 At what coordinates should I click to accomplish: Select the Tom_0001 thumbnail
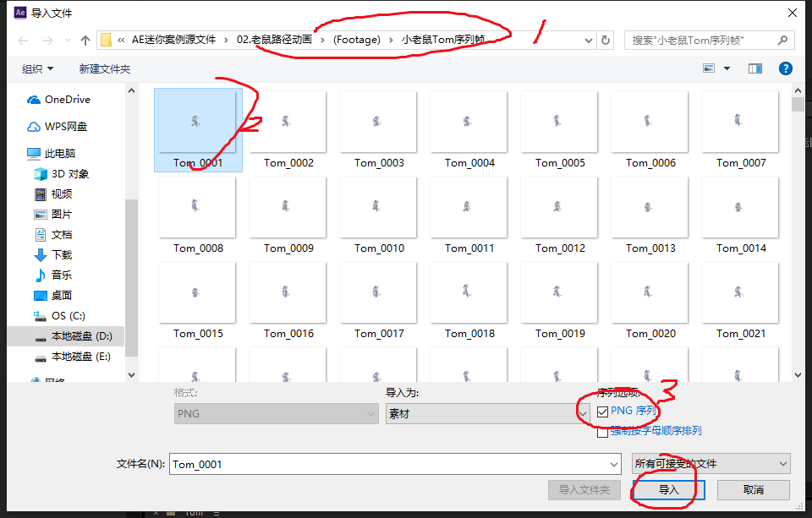198,129
